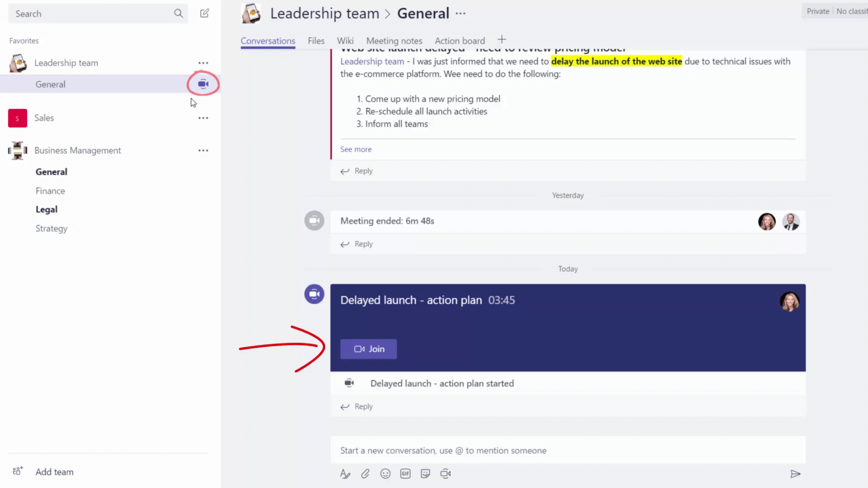Attach a file using the paperclip icon
Screen dimensions: 868x488
365,473
